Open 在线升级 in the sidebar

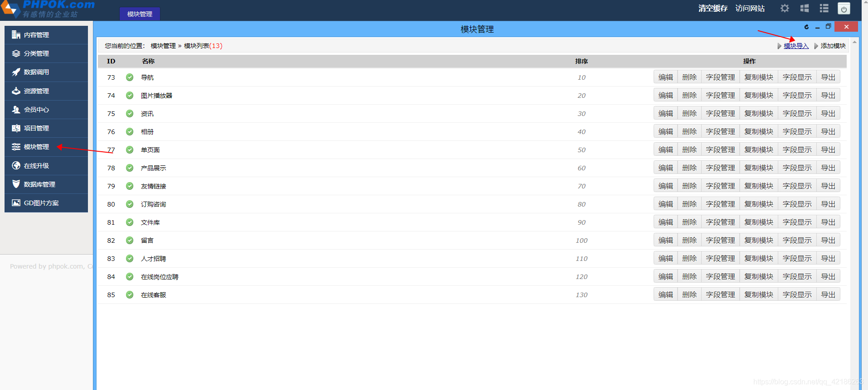pyautogui.click(x=46, y=166)
